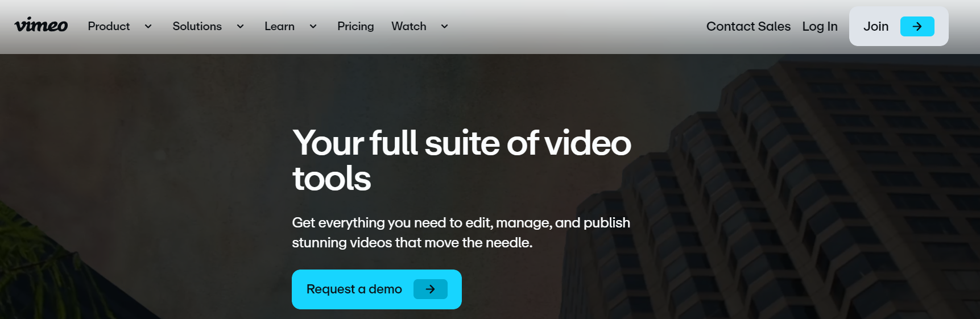Viewport: 980px width, 319px height.
Task: Click the blue arrow icon in Join
Action: click(917, 26)
